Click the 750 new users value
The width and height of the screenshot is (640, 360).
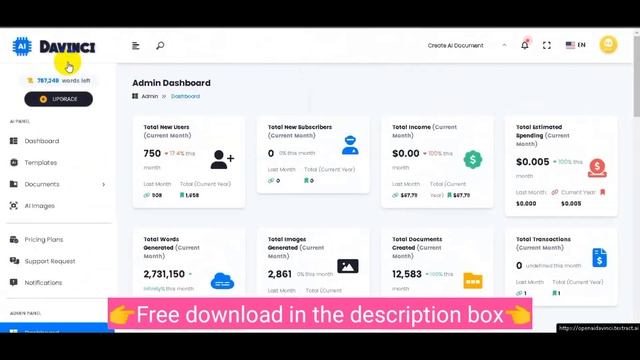coord(152,153)
